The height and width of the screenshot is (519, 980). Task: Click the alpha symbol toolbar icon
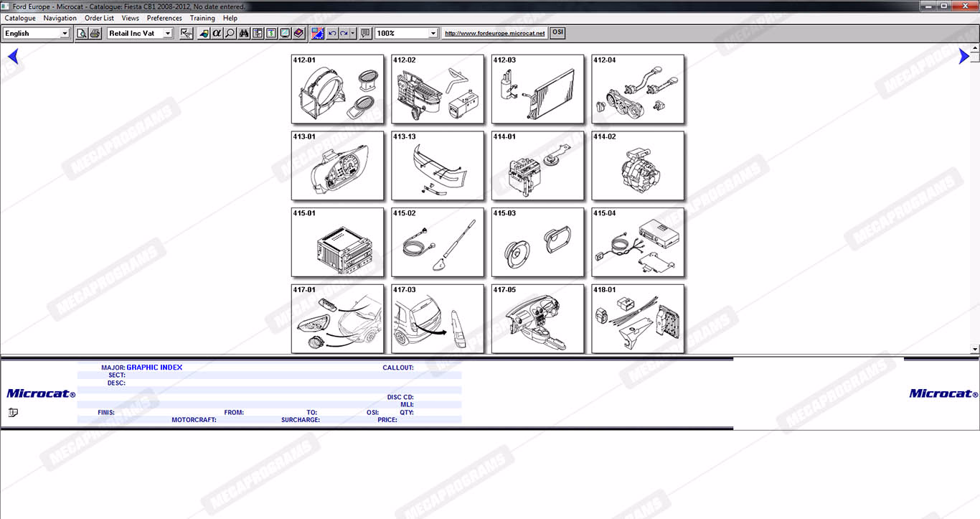click(217, 33)
